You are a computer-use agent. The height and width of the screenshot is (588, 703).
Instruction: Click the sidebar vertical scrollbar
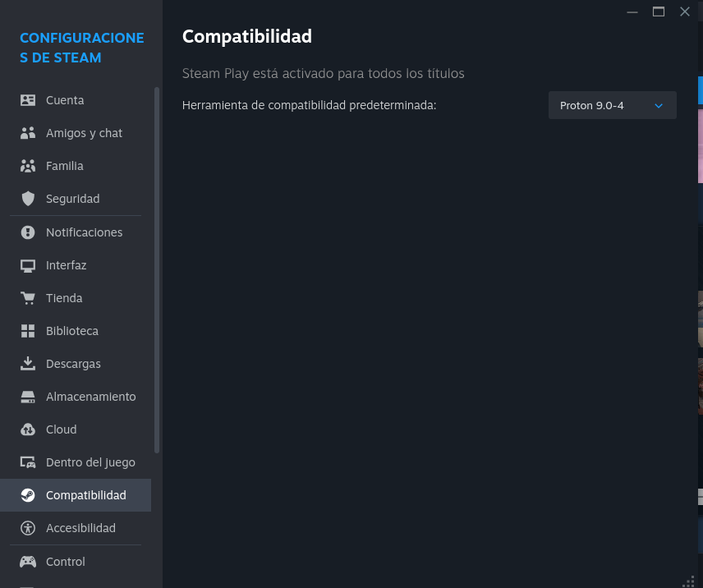pos(157,271)
